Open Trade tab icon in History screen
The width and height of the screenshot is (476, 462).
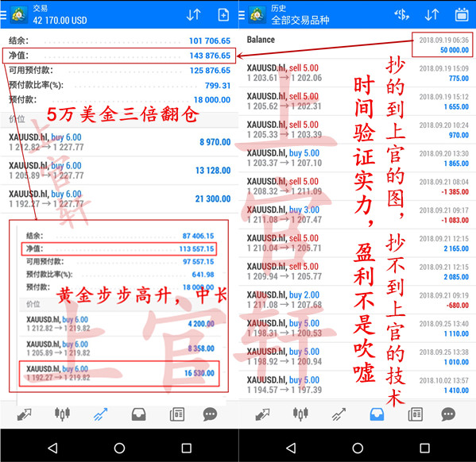(339, 414)
